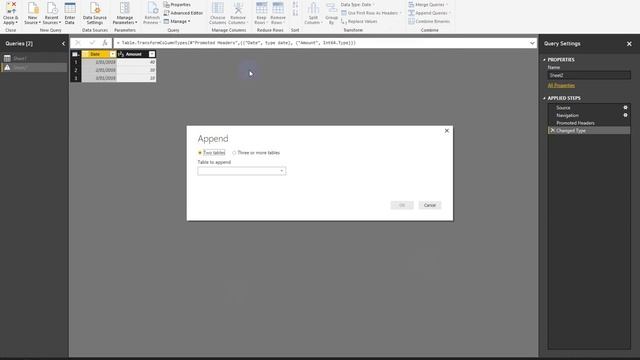The height and width of the screenshot is (360, 640).
Task: Click the fx formula icon
Action: (x=105, y=43)
